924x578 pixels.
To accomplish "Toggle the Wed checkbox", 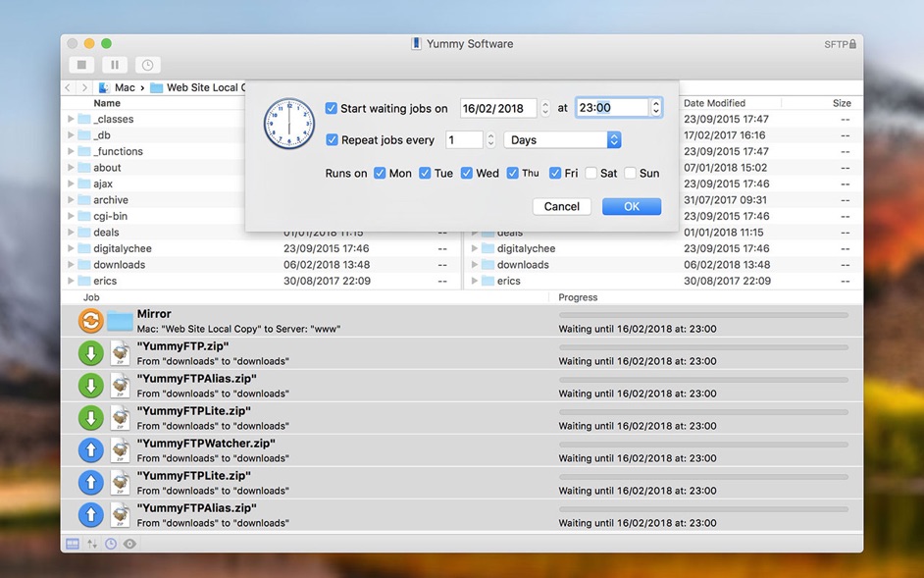I will (467, 173).
